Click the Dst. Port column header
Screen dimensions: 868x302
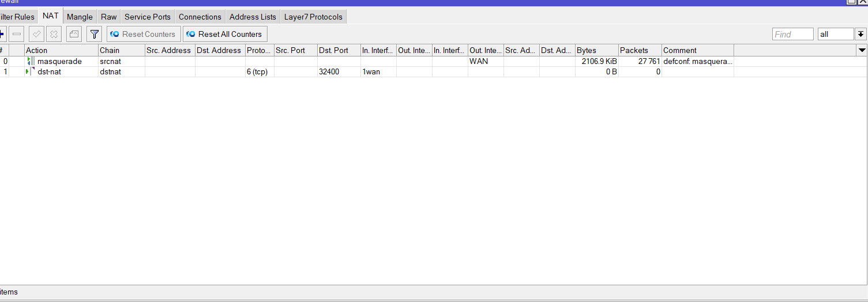click(339, 50)
